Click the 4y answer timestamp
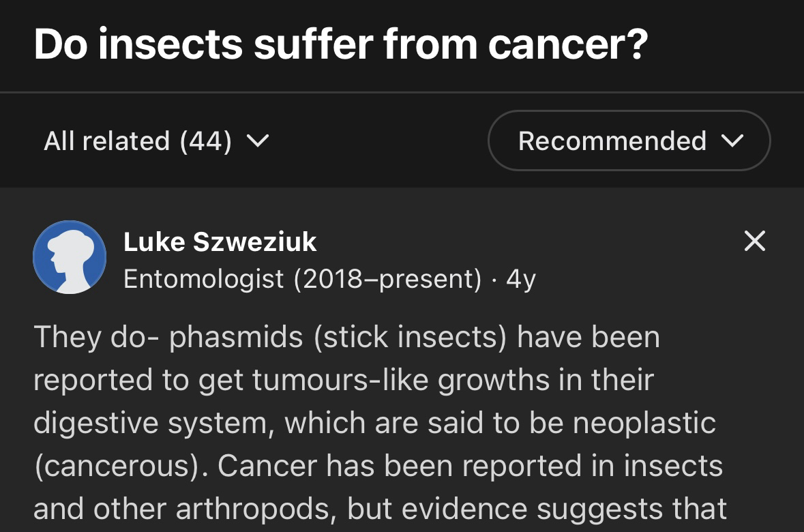804x532 pixels. click(x=521, y=278)
